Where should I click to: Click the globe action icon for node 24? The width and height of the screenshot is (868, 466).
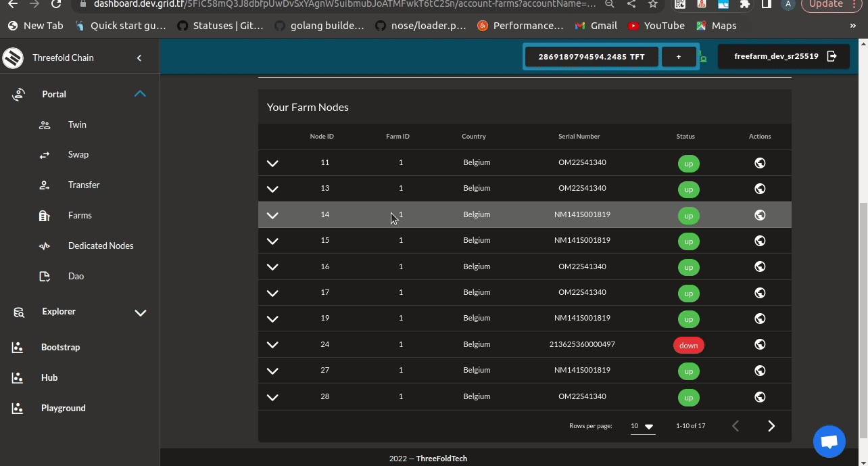coord(759,344)
